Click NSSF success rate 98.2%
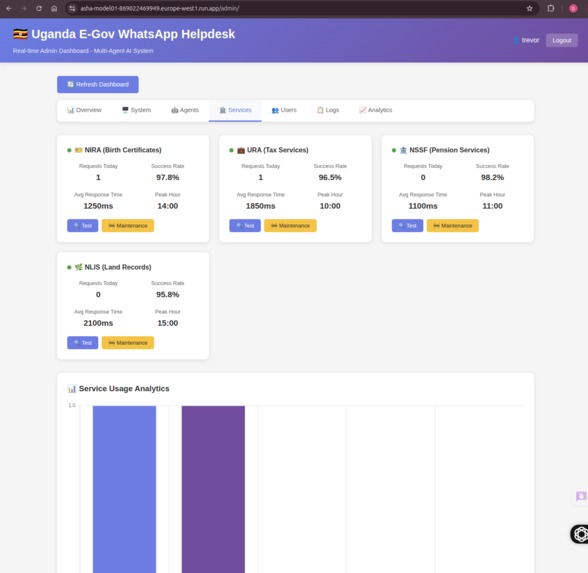This screenshot has width=588, height=573. coord(492,177)
